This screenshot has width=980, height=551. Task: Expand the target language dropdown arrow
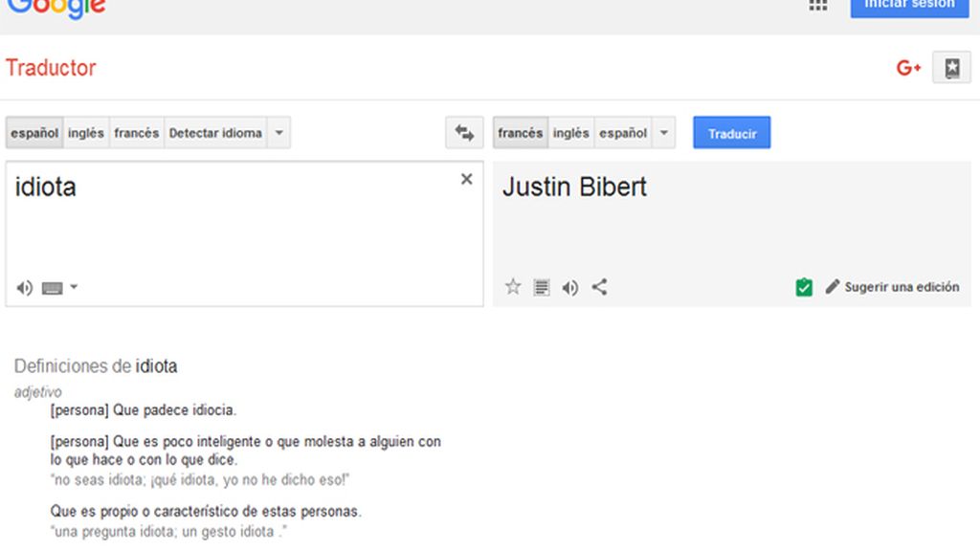coord(664,132)
